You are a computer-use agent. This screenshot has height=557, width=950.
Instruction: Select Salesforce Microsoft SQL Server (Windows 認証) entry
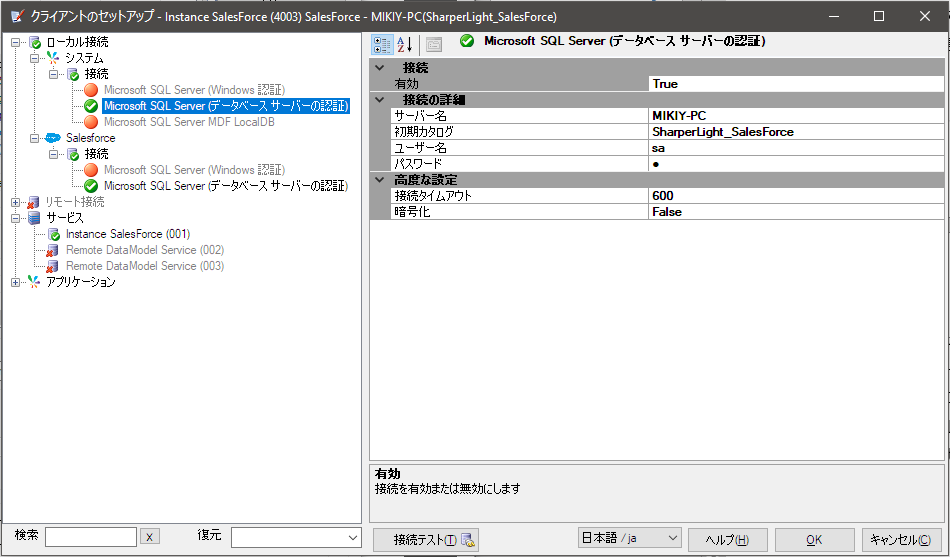point(194,170)
